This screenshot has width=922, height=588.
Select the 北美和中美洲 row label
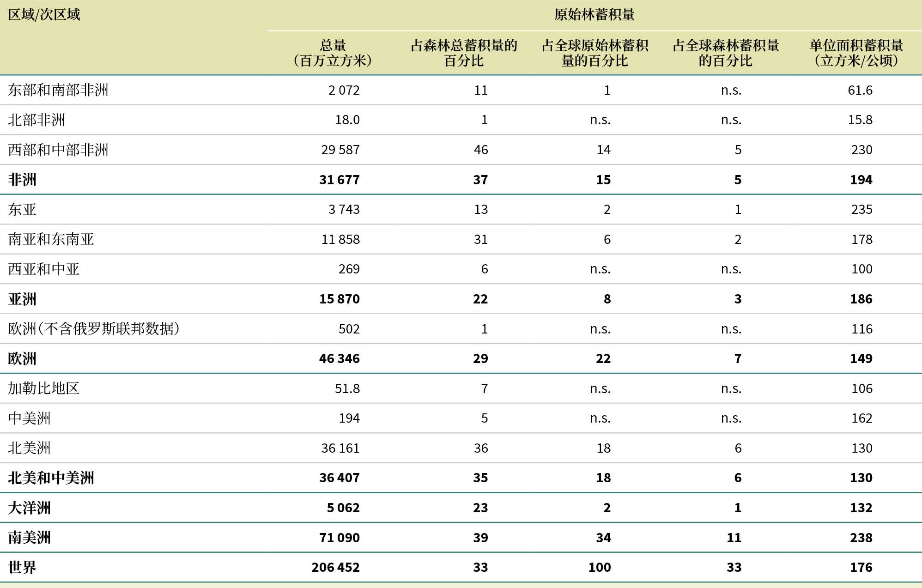[x=51, y=478]
